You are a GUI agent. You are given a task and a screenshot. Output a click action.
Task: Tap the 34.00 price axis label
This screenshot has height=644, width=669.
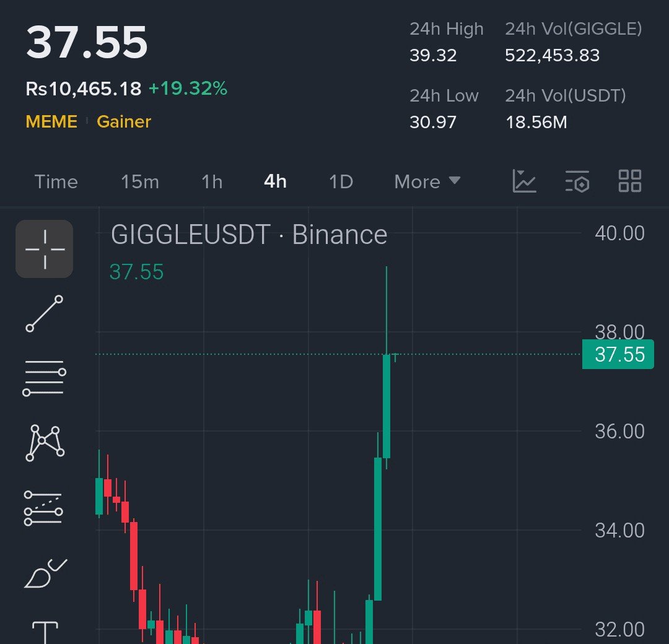click(x=619, y=531)
